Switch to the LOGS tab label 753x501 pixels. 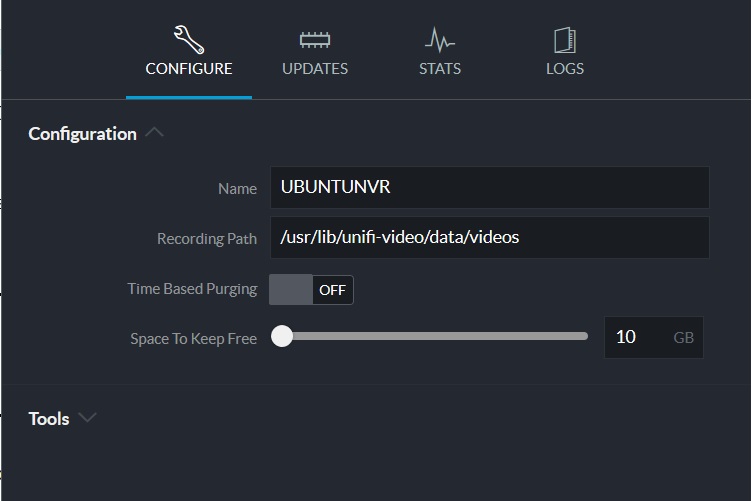pyautogui.click(x=565, y=69)
